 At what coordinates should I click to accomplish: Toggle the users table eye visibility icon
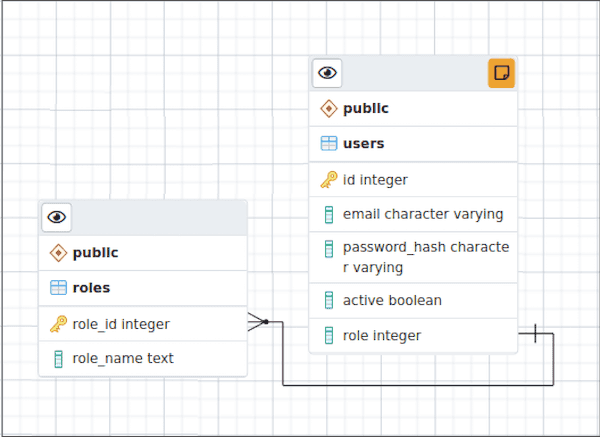coord(328,73)
